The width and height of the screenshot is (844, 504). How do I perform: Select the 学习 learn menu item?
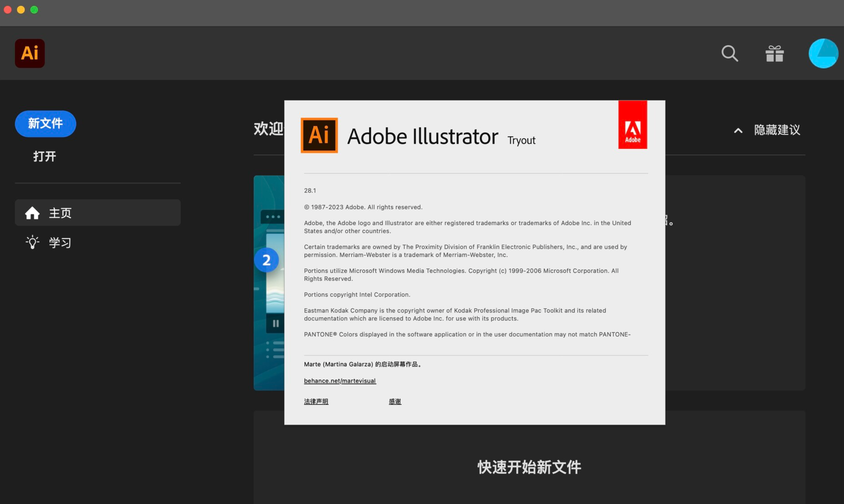coord(60,242)
